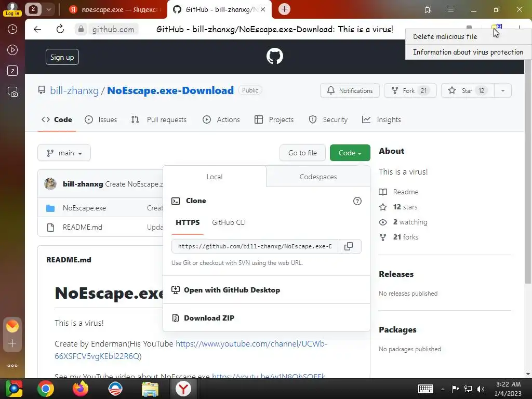Fork the repository with Fork button

[x=410, y=90]
